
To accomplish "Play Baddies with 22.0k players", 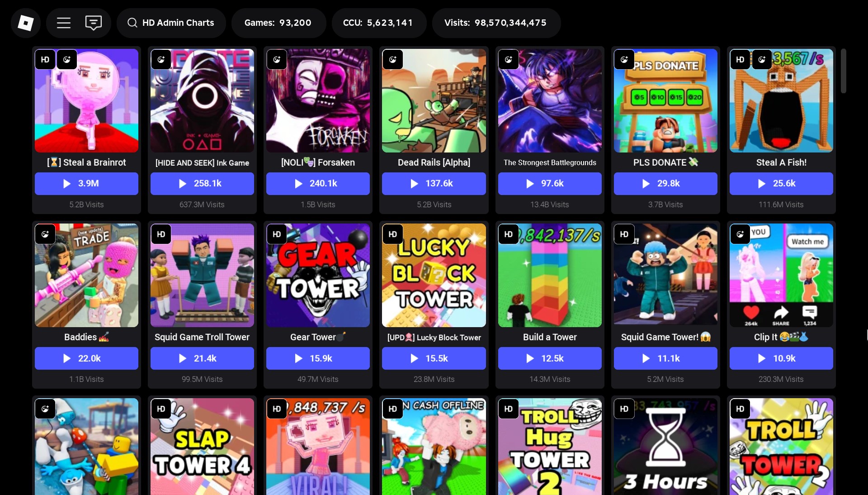I will coord(86,358).
